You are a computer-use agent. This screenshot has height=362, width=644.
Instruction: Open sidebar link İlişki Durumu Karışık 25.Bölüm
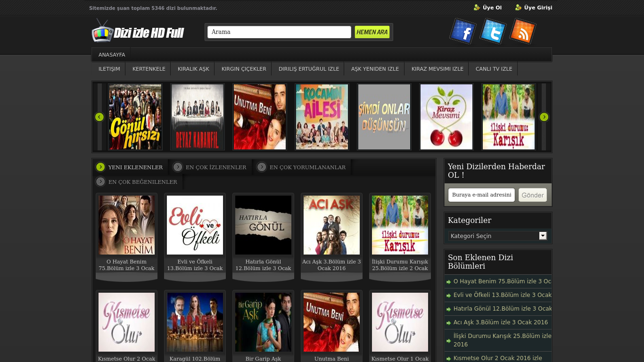(x=503, y=340)
